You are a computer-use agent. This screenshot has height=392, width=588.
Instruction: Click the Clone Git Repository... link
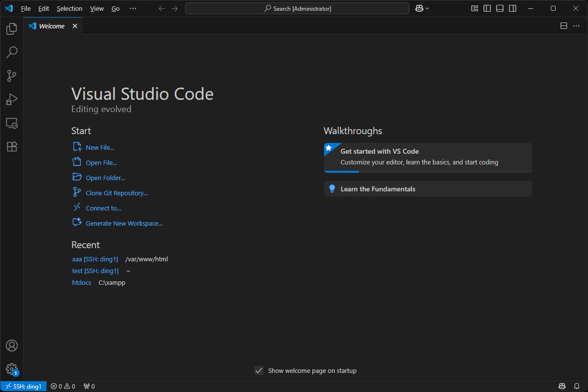pyautogui.click(x=117, y=193)
